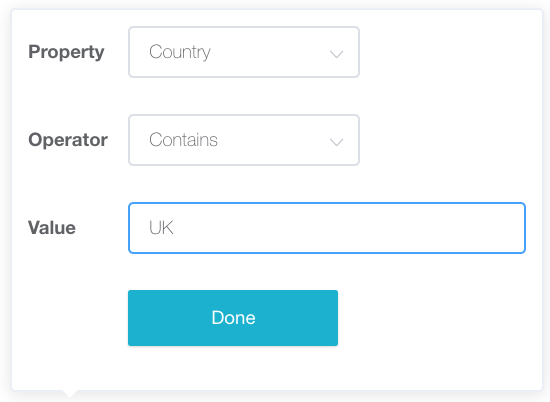This screenshot has height=402, width=550.
Task: Select the Country text in the Property box
Action: (180, 53)
